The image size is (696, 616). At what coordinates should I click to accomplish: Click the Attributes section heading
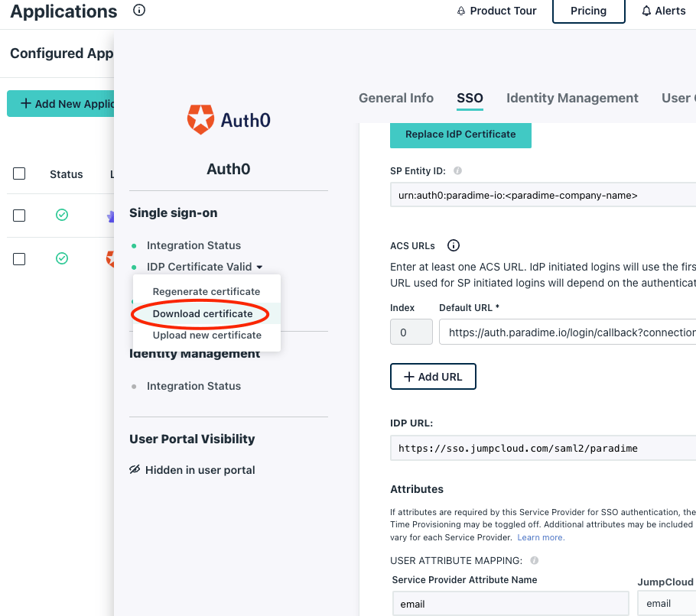pyautogui.click(x=417, y=489)
